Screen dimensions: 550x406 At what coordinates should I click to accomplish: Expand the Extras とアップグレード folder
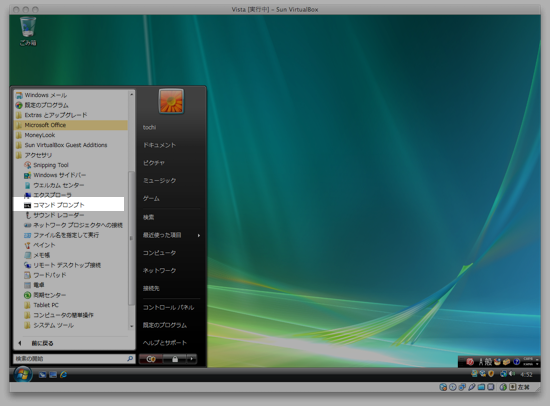click(71, 115)
